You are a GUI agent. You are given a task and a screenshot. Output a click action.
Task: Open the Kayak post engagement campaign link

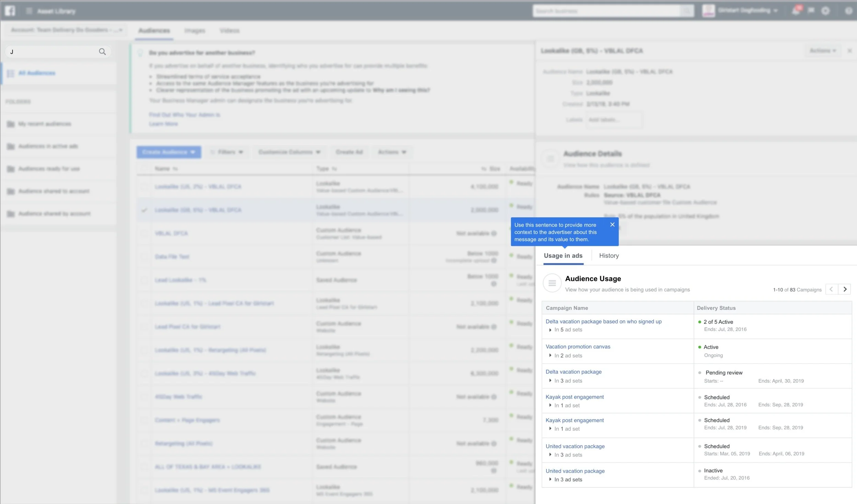coord(574,397)
